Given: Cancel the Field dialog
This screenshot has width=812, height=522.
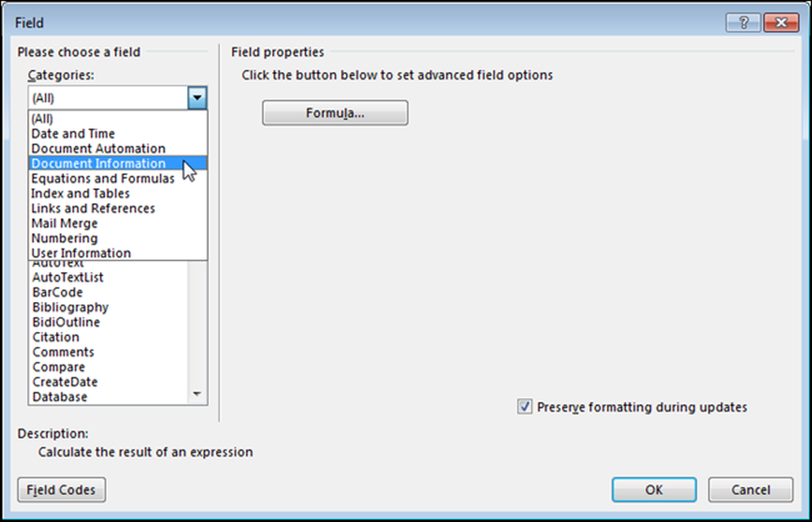Looking at the screenshot, I should 750,490.
